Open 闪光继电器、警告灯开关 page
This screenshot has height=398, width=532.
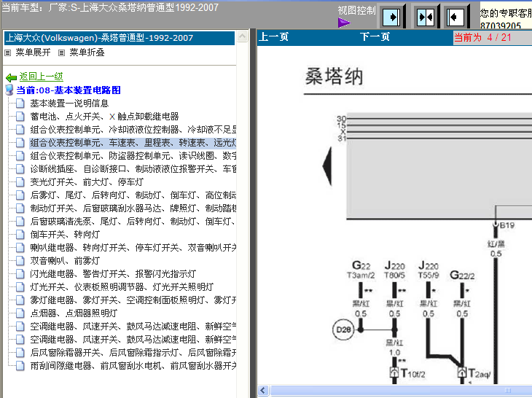(x=113, y=274)
